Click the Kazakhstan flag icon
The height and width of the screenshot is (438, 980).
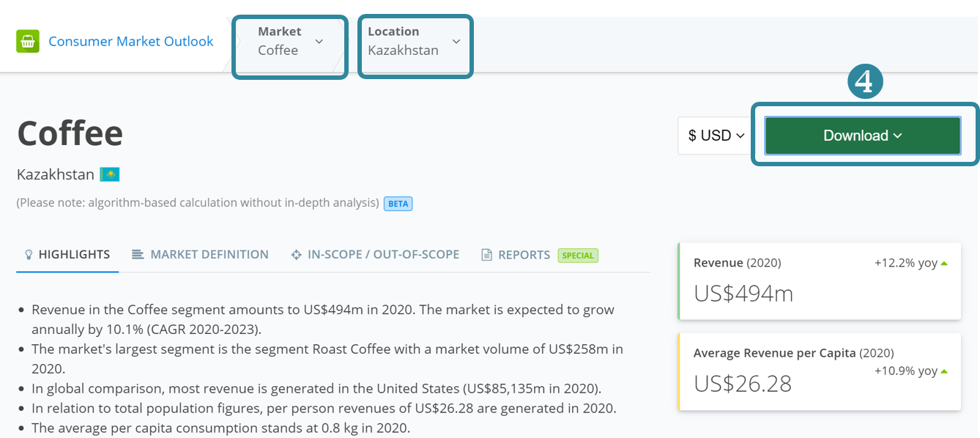click(110, 175)
